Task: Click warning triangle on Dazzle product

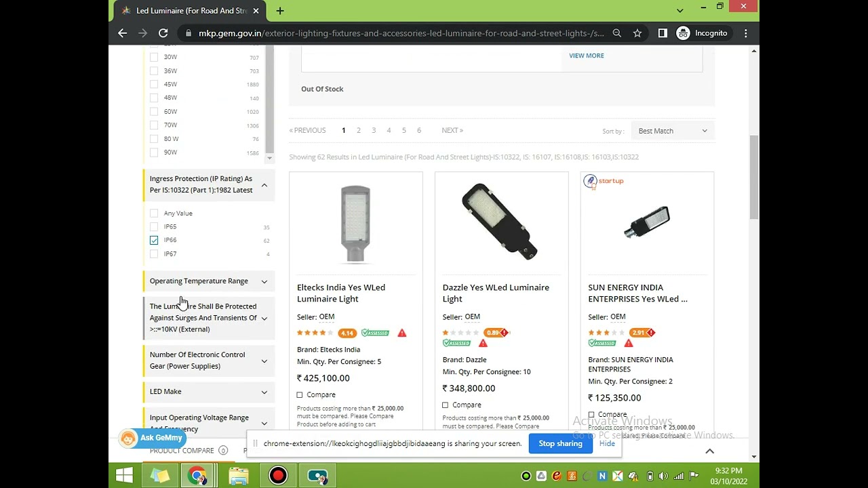Action: point(483,343)
